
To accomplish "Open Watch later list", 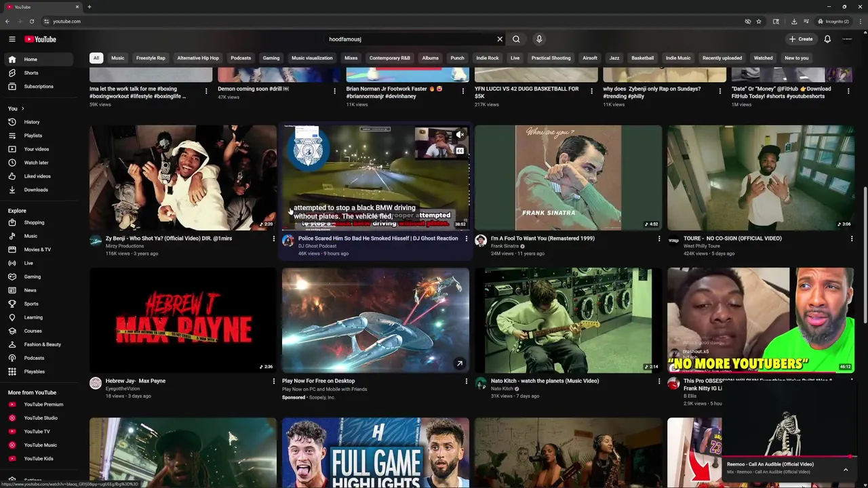I will (36, 163).
